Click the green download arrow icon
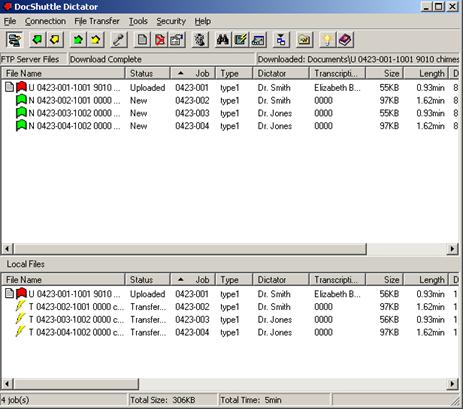Screen dimensions: 463x409 [37, 40]
